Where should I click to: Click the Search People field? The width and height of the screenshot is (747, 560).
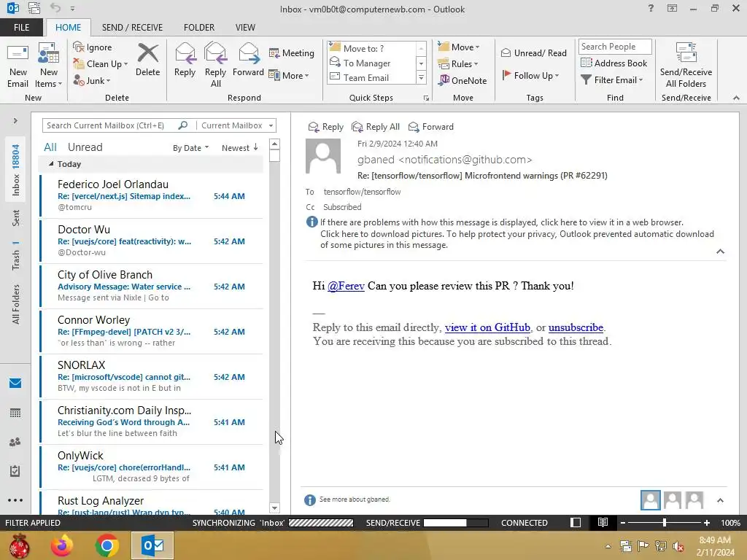point(614,47)
